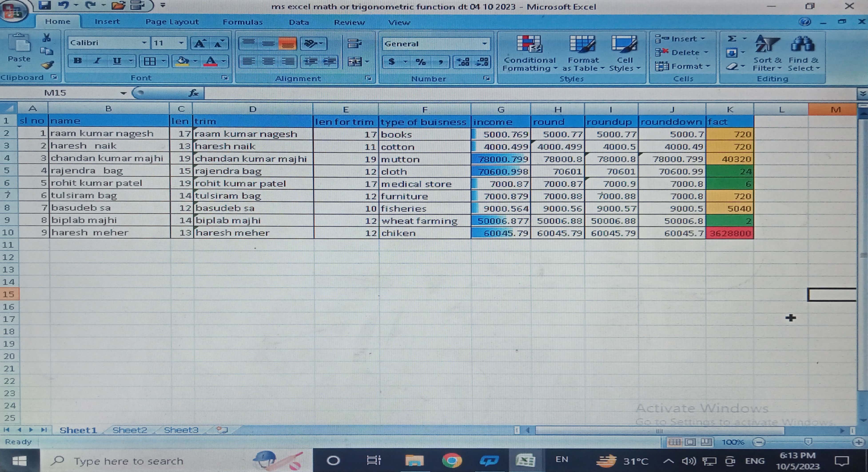Click the Insert Function fx icon

pos(193,93)
